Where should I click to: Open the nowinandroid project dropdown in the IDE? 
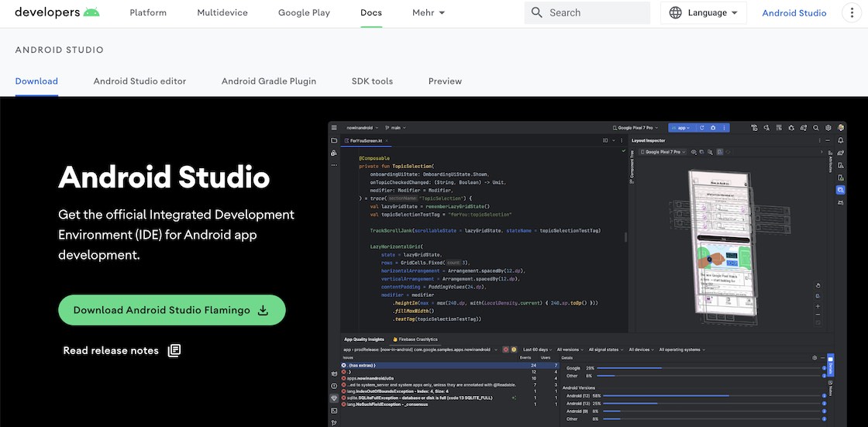pyautogui.click(x=363, y=127)
